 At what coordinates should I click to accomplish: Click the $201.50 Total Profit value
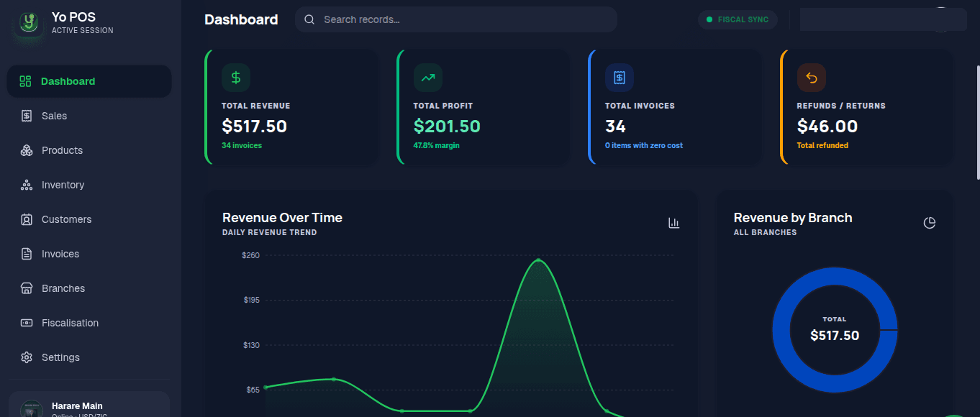447,127
